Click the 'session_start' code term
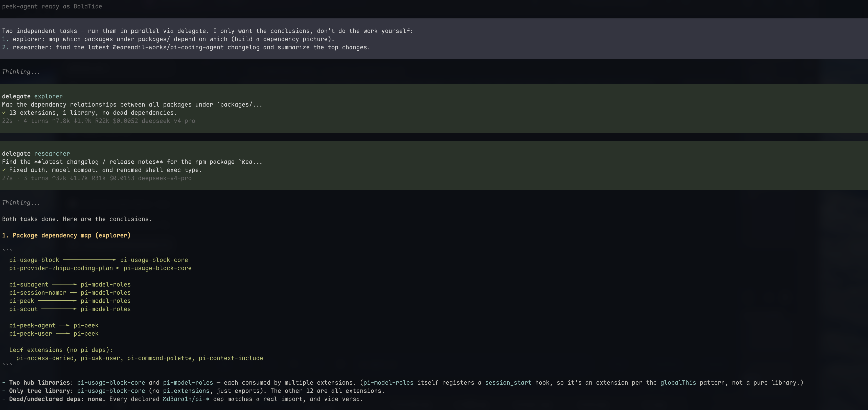This screenshot has height=410, width=868. 508,383
